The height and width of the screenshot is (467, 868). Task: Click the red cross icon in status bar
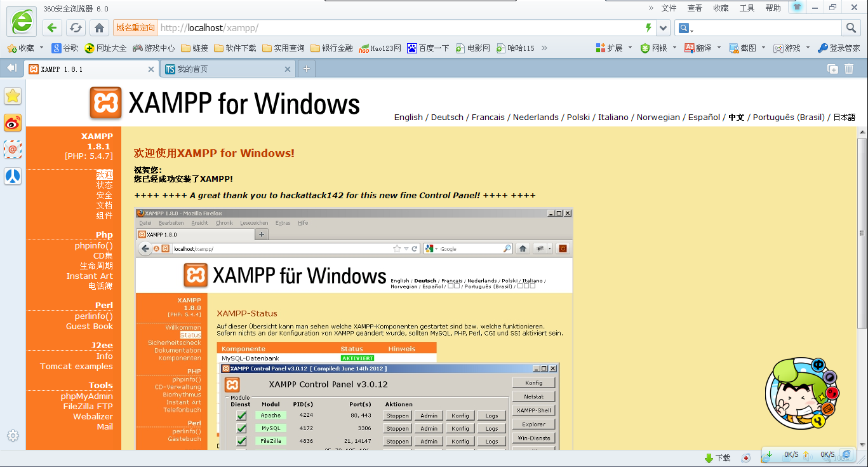(x=746, y=457)
